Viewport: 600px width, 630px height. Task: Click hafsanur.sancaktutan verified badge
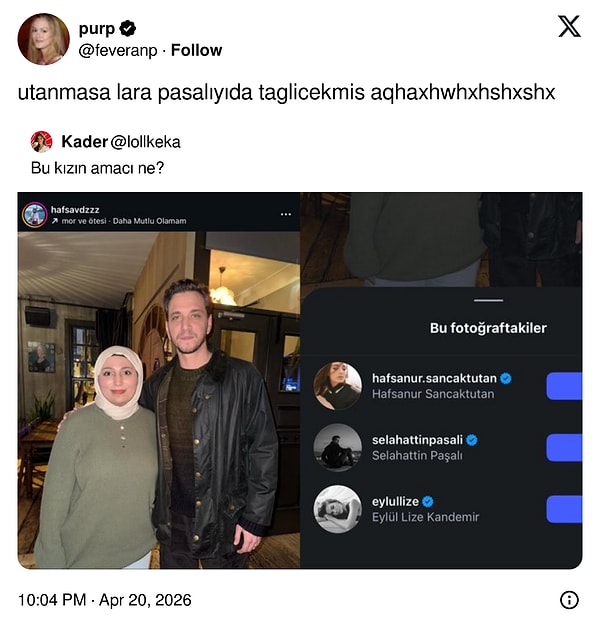pos(506,378)
